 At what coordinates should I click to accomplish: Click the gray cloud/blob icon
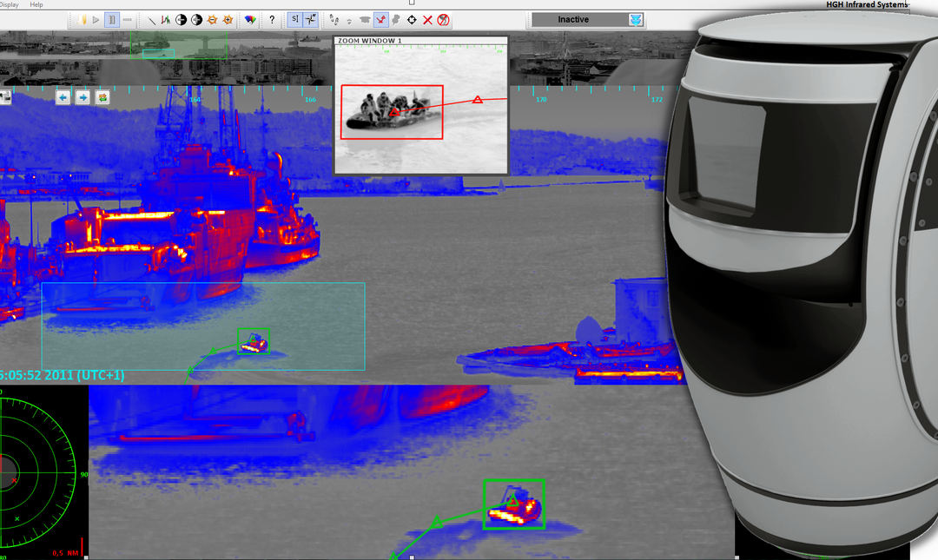pos(396,20)
